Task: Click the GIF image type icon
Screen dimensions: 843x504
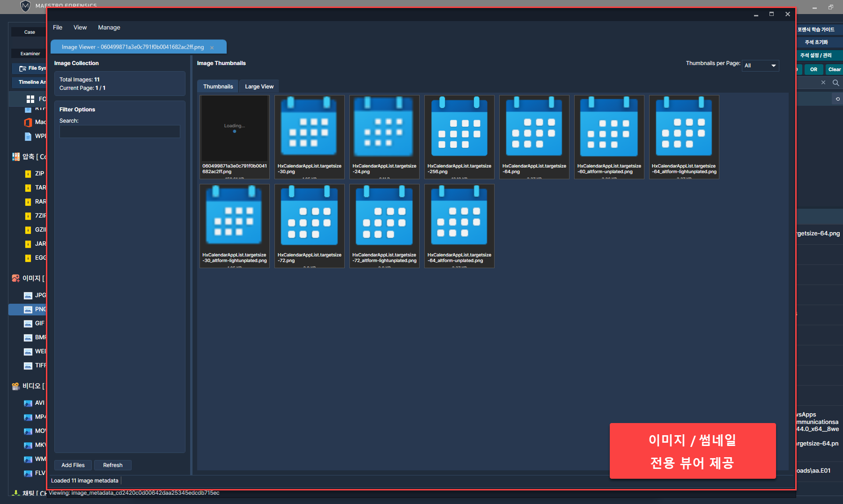Action: tap(28, 323)
